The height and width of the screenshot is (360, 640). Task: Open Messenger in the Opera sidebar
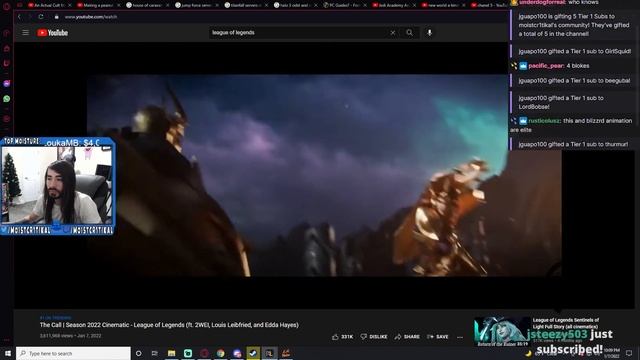pyautogui.click(x=7, y=83)
